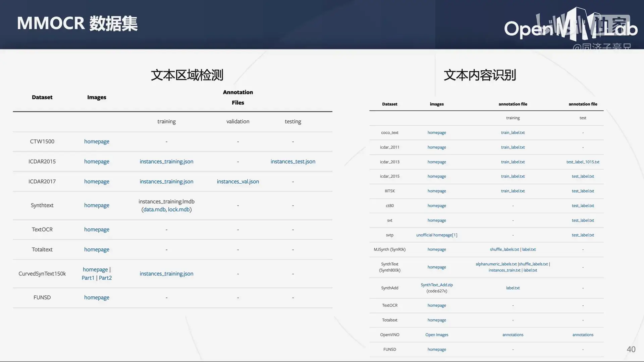Screen dimensions: 644x362
Task: Open the icdar_2015 recognition homepage link
Action: click(437, 176)
